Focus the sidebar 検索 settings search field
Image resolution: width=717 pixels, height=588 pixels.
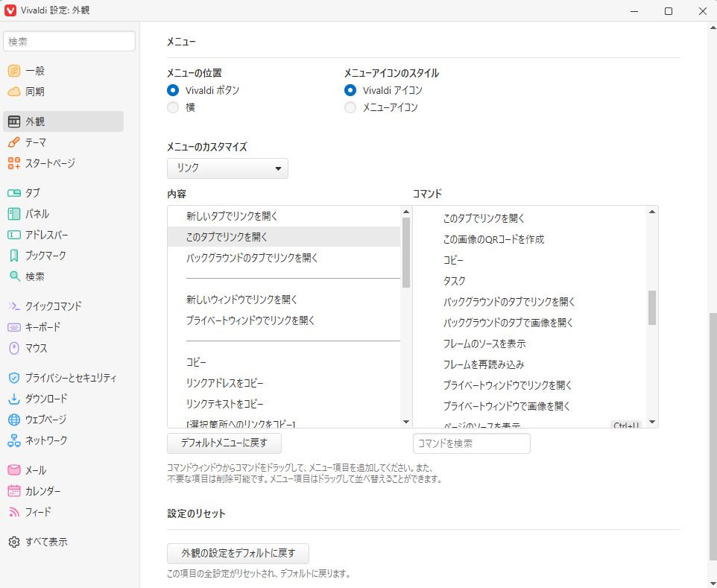(x=69, y=42)
